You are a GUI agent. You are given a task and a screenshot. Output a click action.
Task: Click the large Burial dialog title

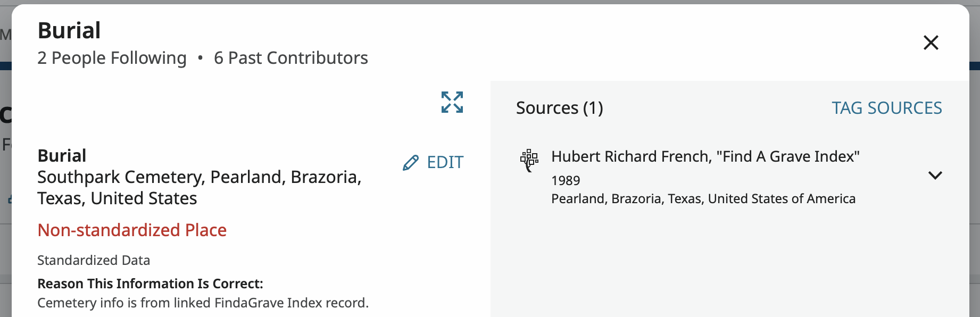click(69, 30)
